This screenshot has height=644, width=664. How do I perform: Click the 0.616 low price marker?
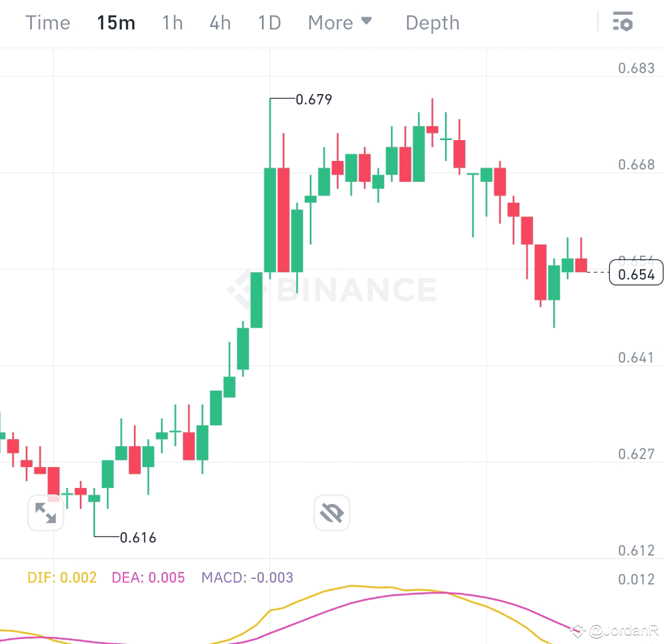click(138, 538)
